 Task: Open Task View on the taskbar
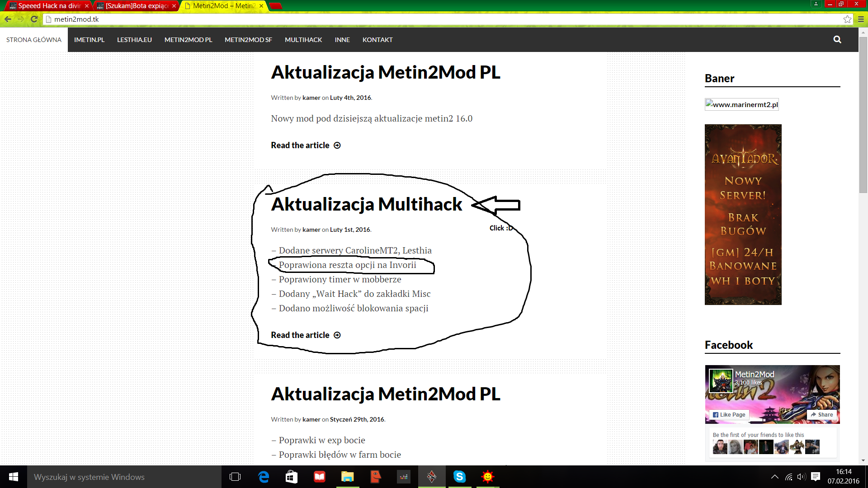(x=235, y=477)
